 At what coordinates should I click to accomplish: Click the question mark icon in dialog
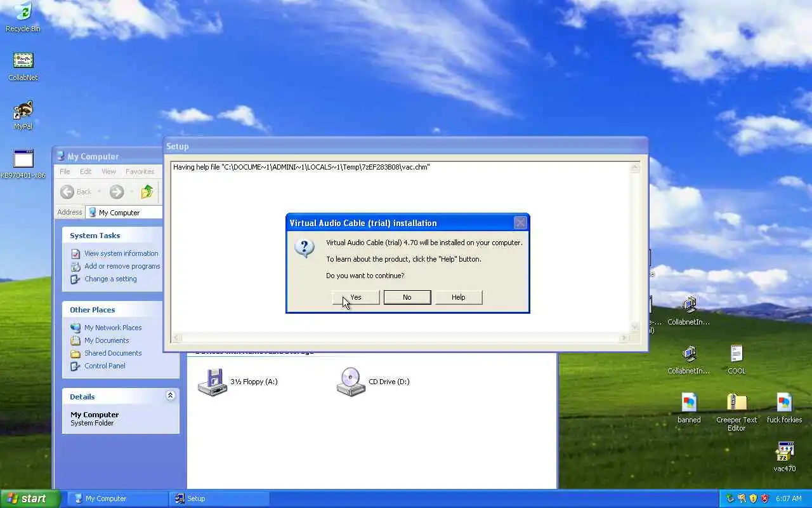click(x=304, y=248)
